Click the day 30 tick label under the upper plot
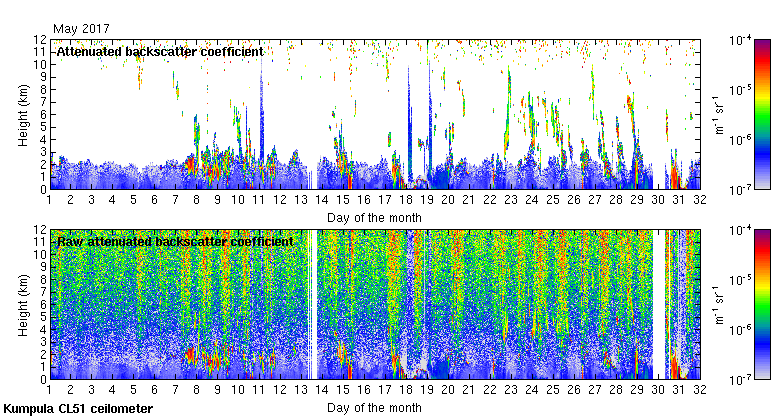 pos(658,200)
